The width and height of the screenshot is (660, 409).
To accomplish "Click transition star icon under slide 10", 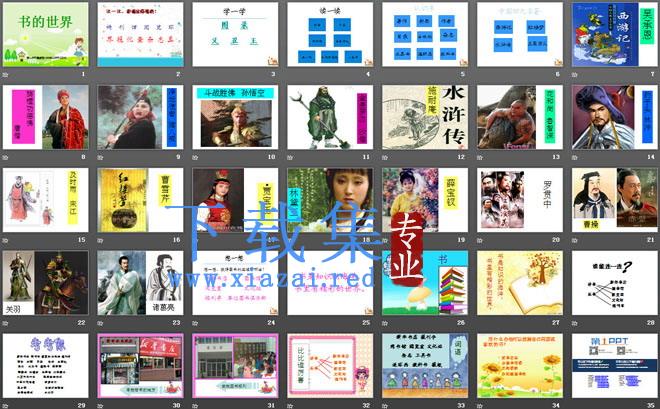I will 195,158.
